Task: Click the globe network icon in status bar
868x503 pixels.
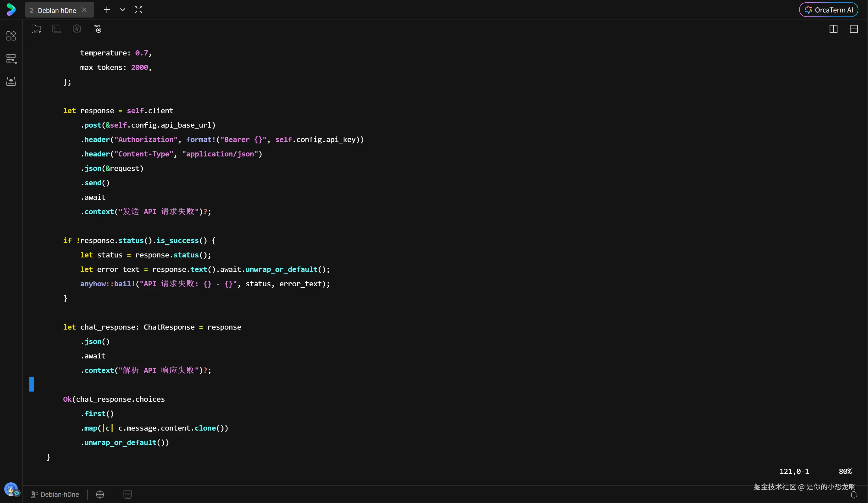Action: click(100, 495)
